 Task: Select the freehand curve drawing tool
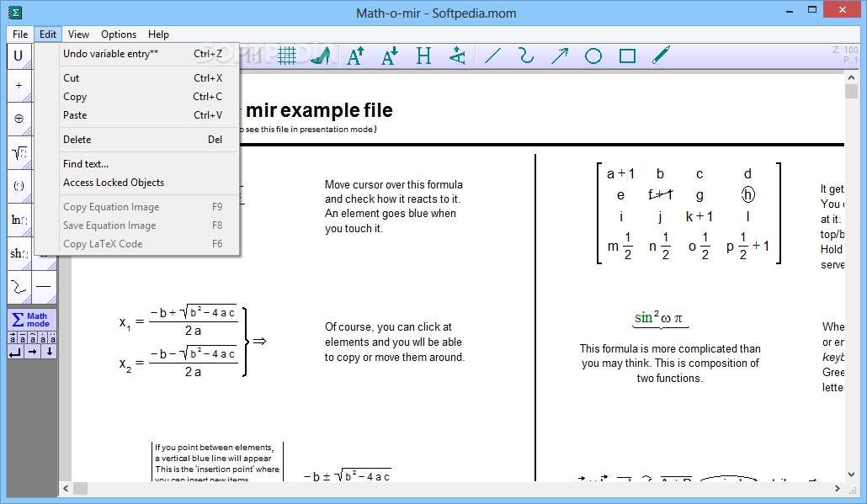(526, 56)
